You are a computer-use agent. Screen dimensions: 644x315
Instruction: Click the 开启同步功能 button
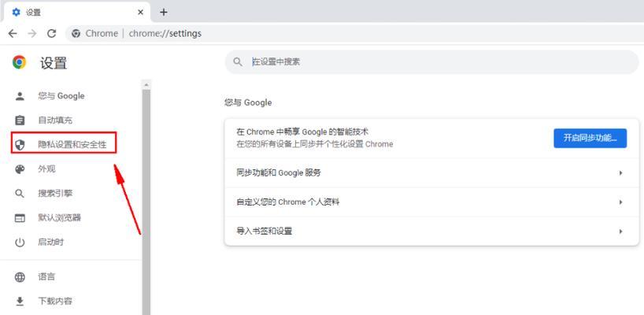pos(590,138)
